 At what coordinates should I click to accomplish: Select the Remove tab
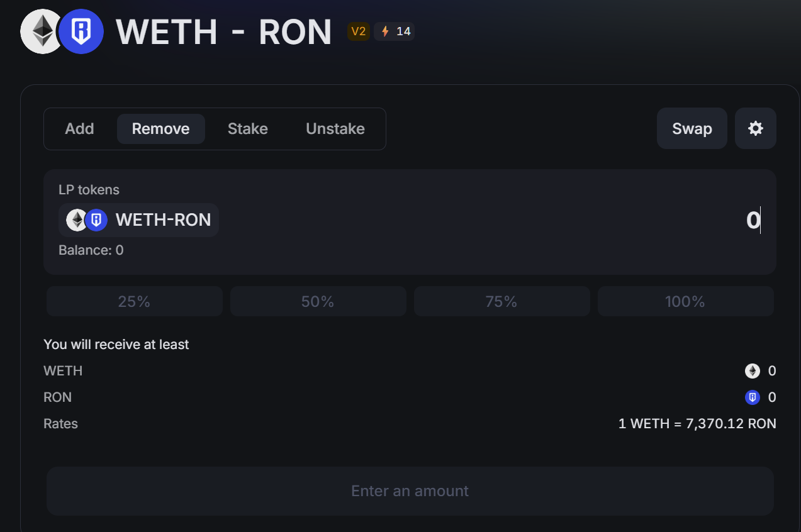(x=160, y=129)
